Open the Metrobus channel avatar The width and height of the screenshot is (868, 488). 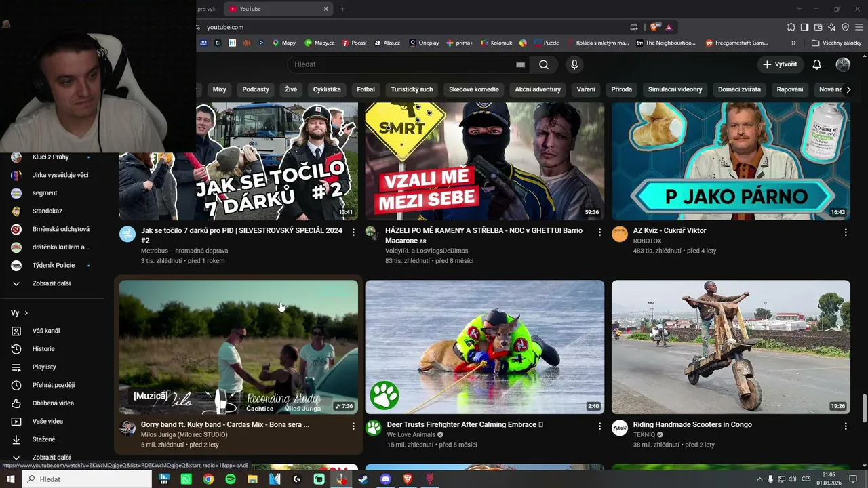coord(127,235)
